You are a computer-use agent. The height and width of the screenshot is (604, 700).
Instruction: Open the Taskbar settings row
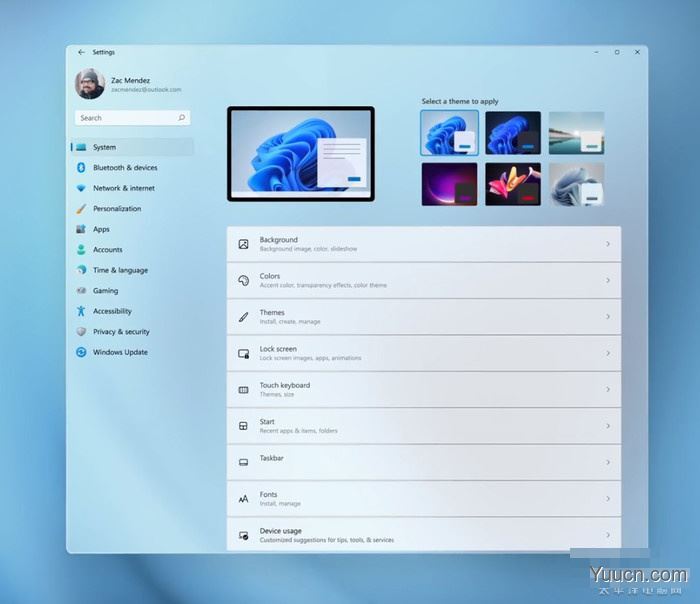[424, 462]
